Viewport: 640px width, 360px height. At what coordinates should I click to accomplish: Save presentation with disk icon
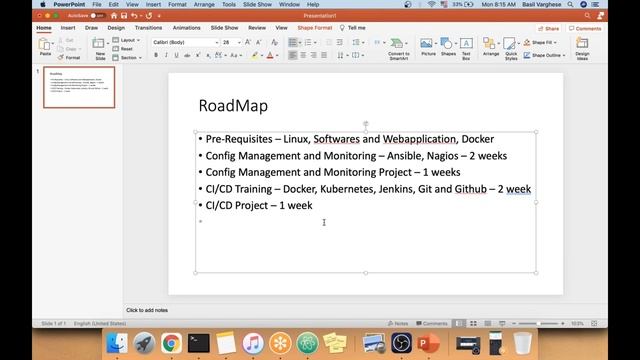(x=124, y=16)
